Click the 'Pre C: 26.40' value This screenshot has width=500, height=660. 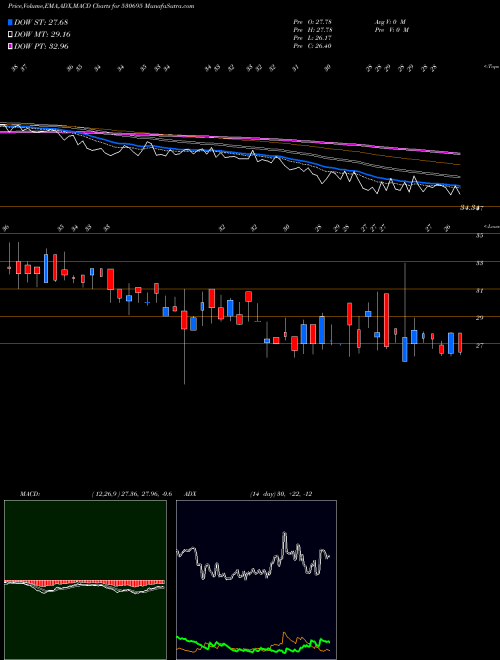click(313, 46)
